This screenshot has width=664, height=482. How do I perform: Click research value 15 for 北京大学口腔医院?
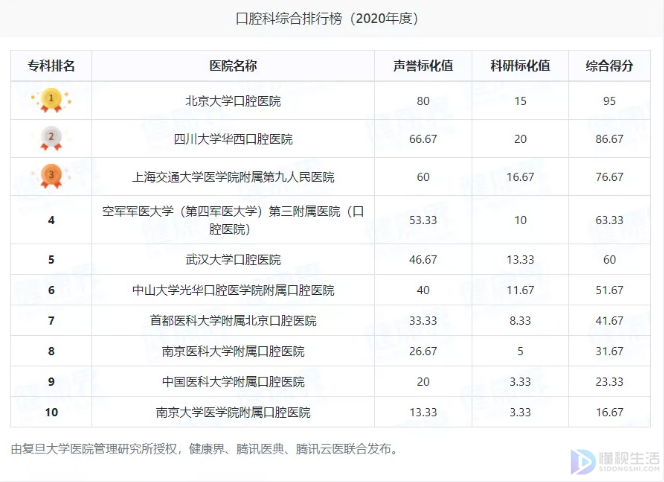[520, 101]
